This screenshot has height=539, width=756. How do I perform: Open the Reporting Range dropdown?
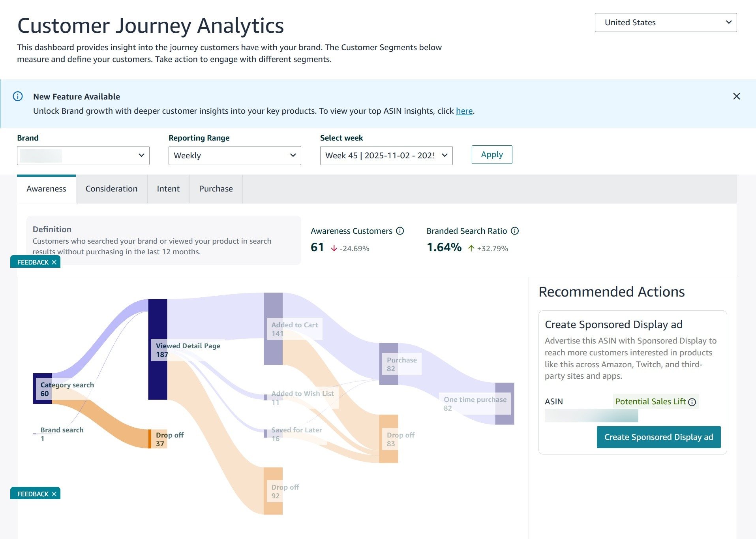point(234,156)
